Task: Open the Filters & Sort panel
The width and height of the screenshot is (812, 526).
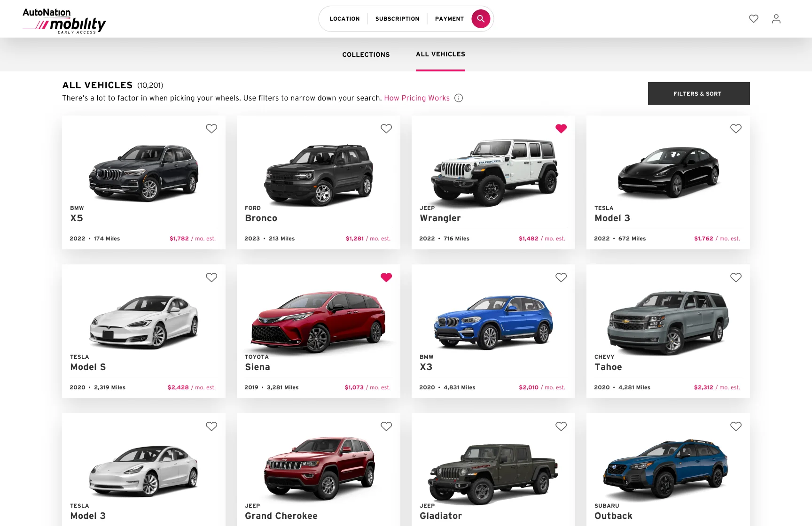Action: [699, 93]
